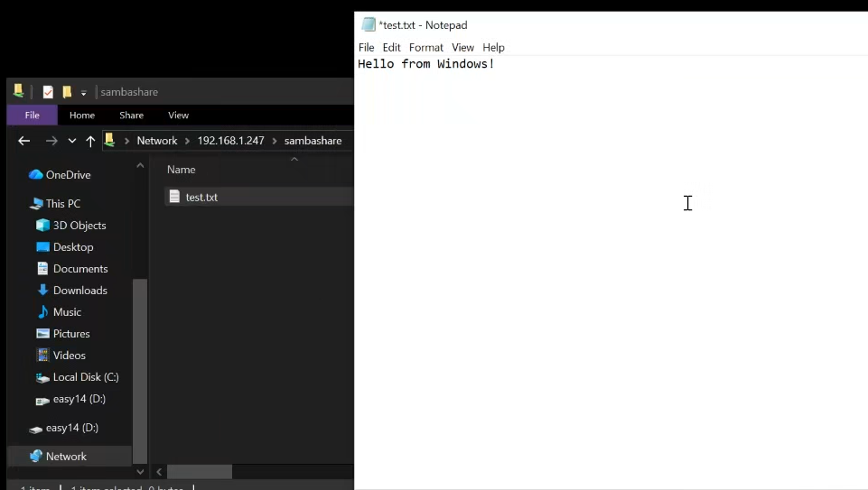Click the Pictures folder icon
Image resolution: width=868 pixels, height=490 pixels.
(x=42, y=334)
